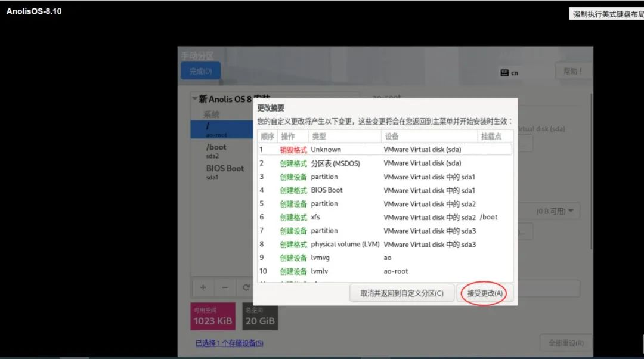Select row 1 destroy format Unknown
This screenshot has width=644, height=359.
point(385,150)
